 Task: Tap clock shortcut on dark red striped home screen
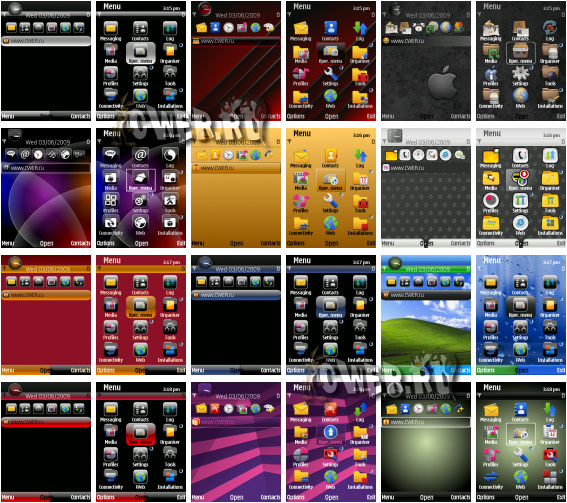click(x=228, y=27)
